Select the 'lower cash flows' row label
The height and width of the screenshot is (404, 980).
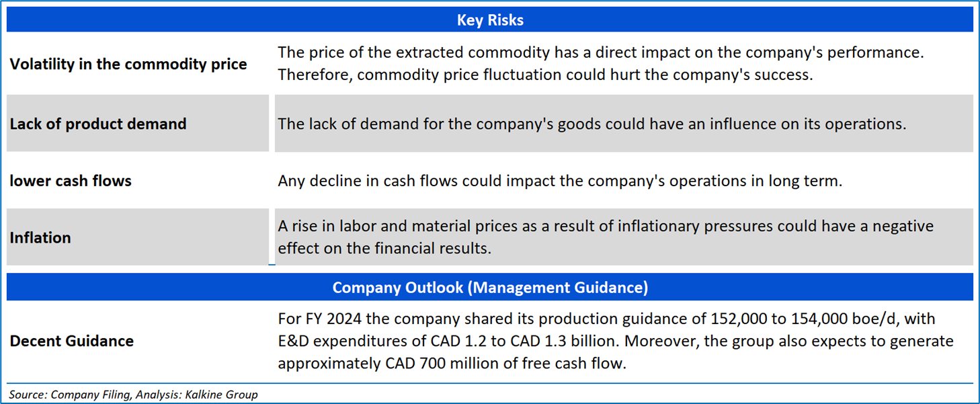(x=71, y=181)
